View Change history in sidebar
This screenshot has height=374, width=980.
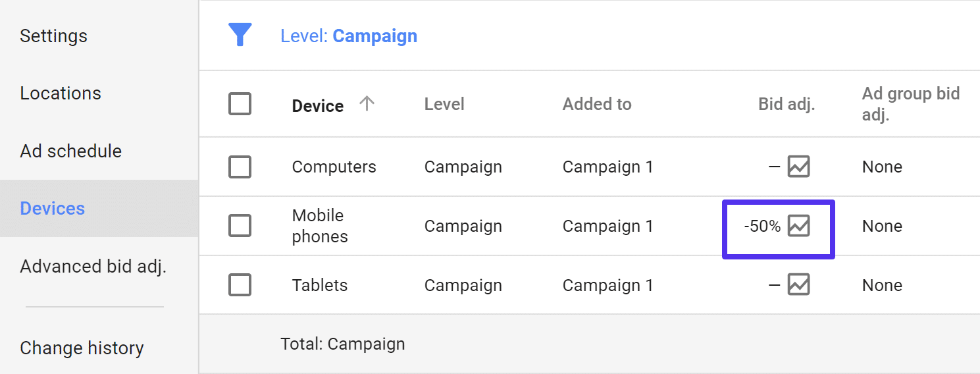(x=82, y=348)
